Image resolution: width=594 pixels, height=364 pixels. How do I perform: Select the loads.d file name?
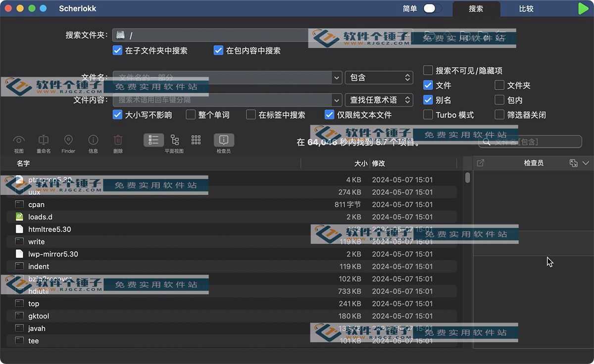click(41, 217)
